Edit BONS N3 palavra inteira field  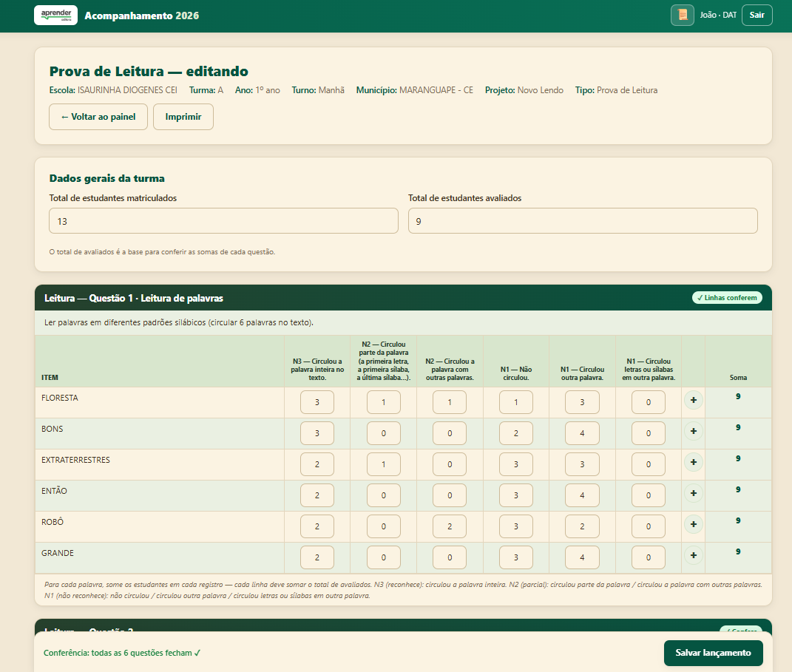(x=317, y=433)
